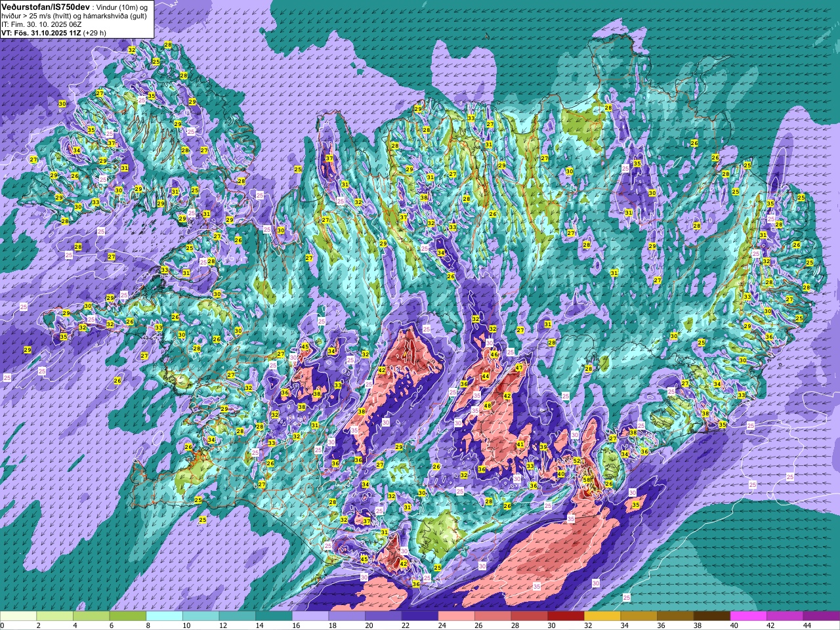840x630 pixels.
Task: Select 'VT: Fös. 31.10.2025 11Z' valid time text
Action: pyautogui.click(x=41, y=32)
